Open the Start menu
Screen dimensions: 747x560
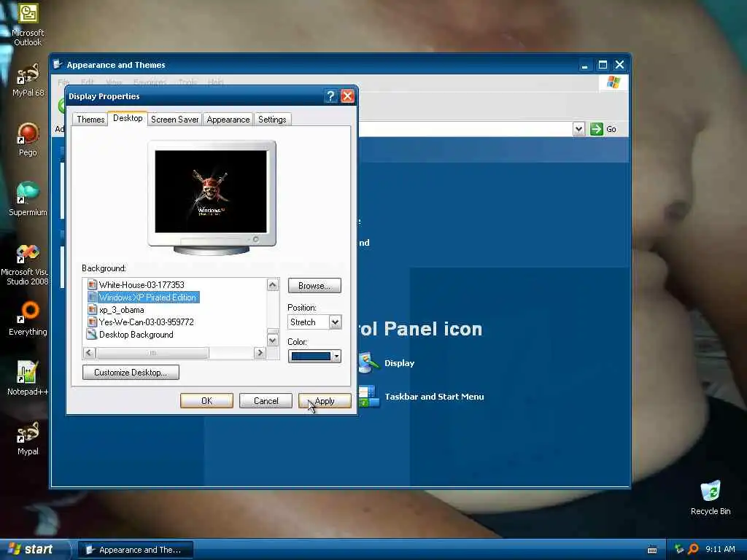(34, 549)
